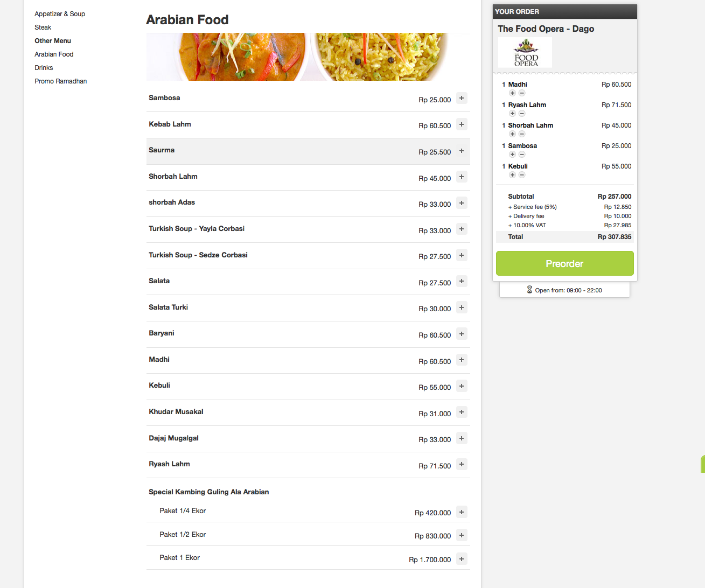Increase Shorbah Lahm quantity in order

pos(513,134)
